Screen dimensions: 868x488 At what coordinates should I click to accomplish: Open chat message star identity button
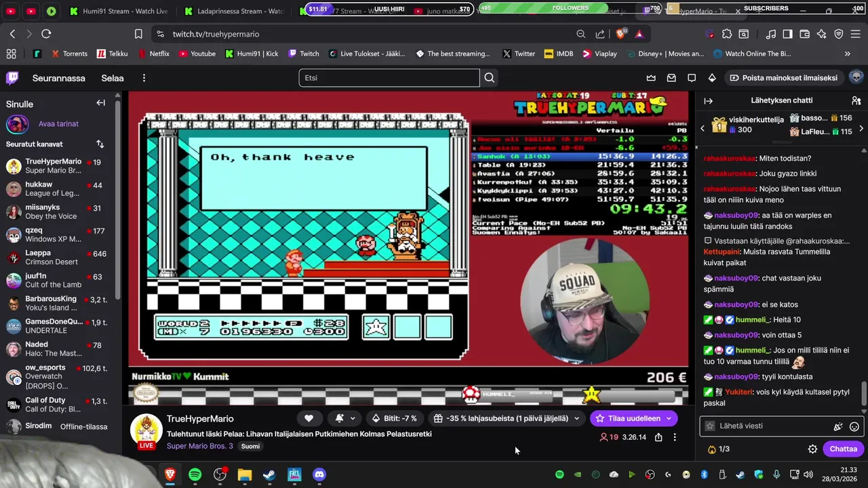coord(710,426)
